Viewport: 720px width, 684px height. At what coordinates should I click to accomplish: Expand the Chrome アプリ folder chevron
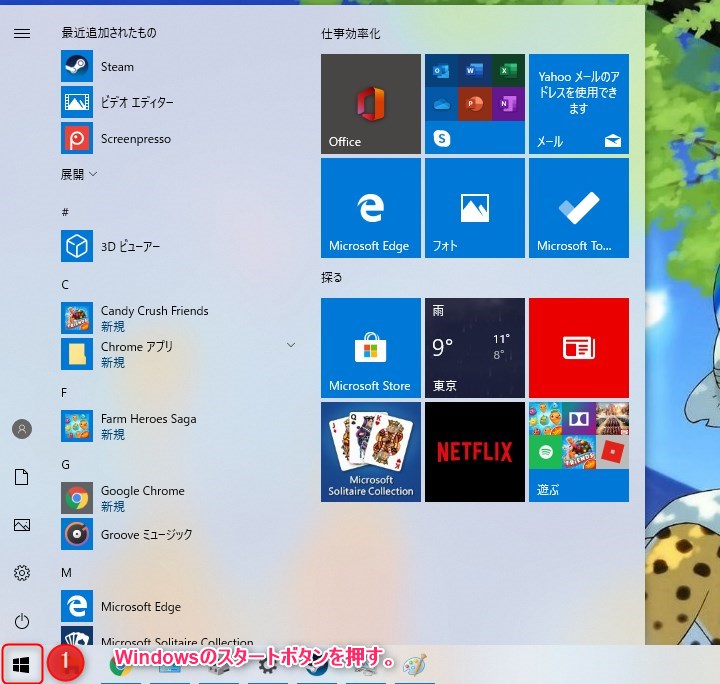(x=291, y=345)
